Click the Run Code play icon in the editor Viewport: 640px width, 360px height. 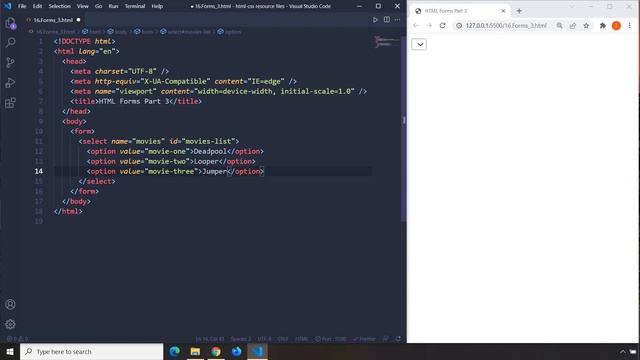(x=375, y=20)
